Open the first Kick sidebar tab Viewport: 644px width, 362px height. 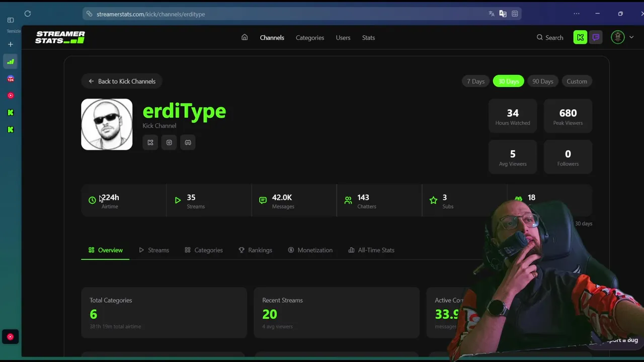click(11, 113)
